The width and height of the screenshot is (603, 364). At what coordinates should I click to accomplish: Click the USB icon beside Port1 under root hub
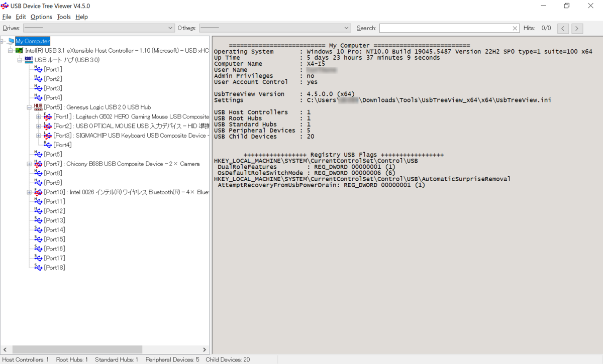tap(38, 69)
